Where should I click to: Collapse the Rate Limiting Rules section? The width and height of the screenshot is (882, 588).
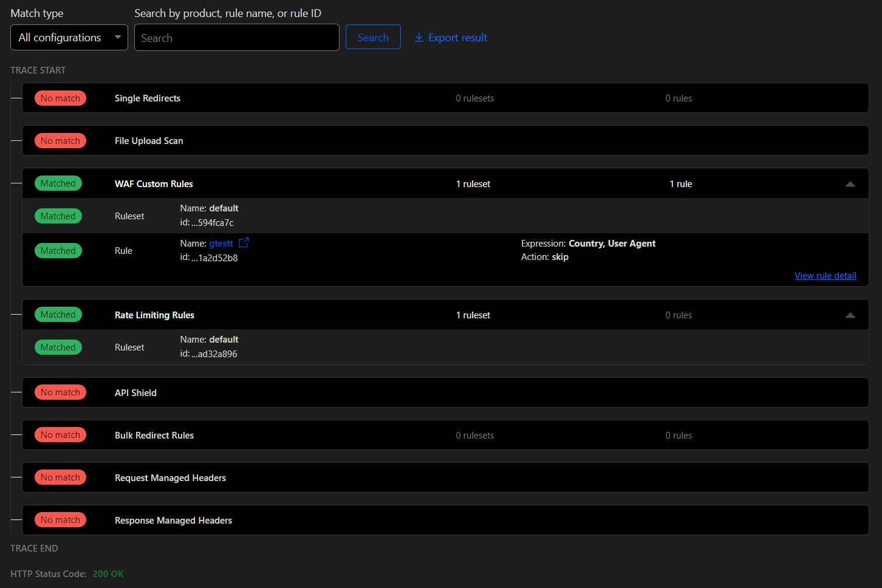(x=850, y=315)
